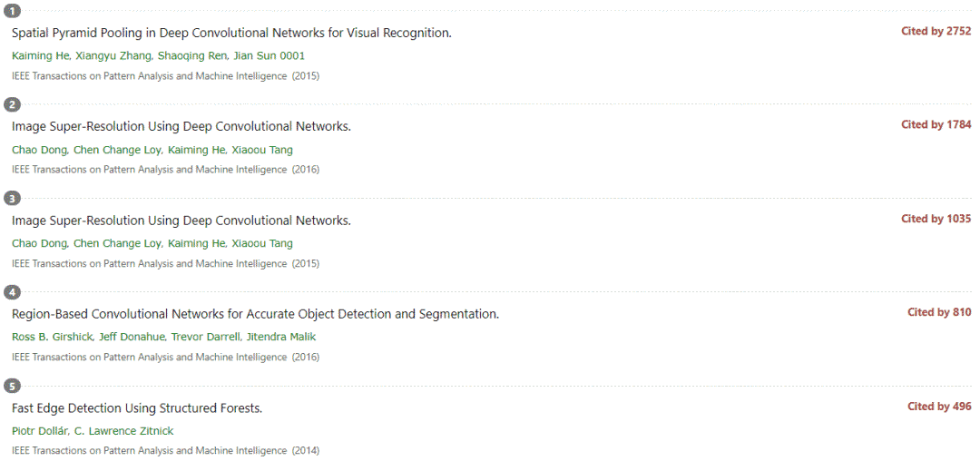
Task: Click the number 5 rank badge
Action: point(13,386)
